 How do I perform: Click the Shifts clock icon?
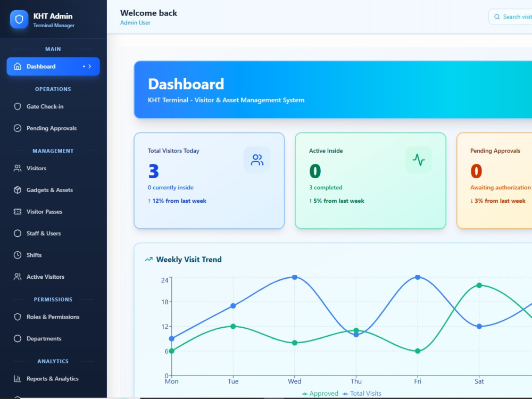(x=18, y=255)
